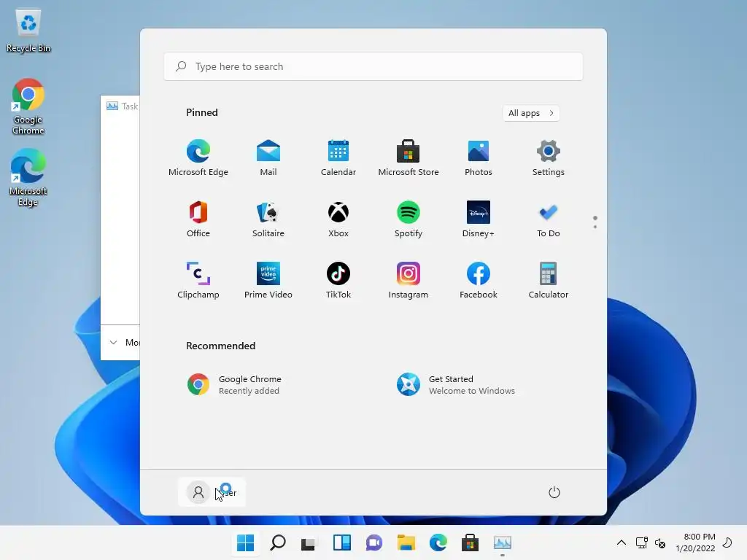
Task: Click the power button in Start menu
Action: [x=554, y=492]
